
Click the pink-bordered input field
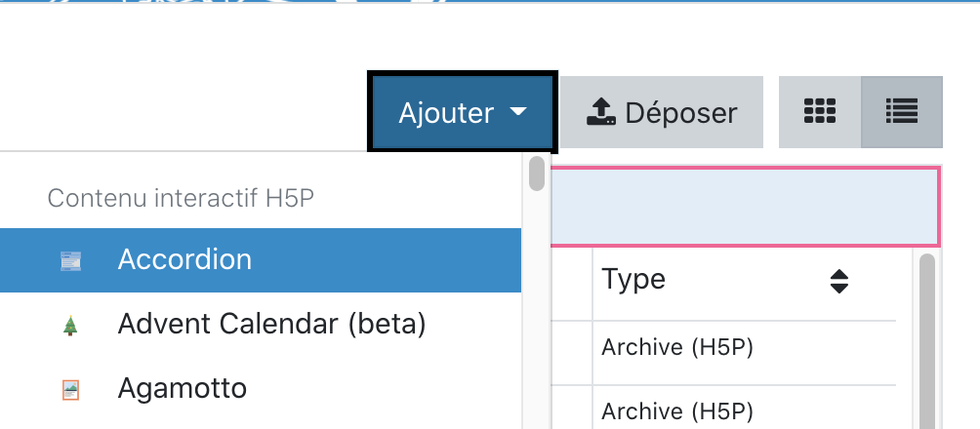tap(745, 206)
